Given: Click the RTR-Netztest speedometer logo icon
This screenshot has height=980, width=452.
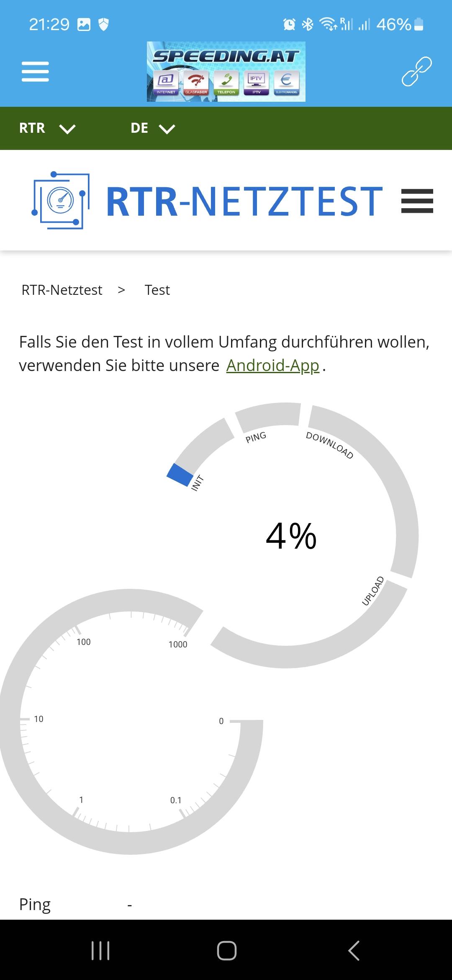Looking at the screenshot, I should click(x=61, y=200).
